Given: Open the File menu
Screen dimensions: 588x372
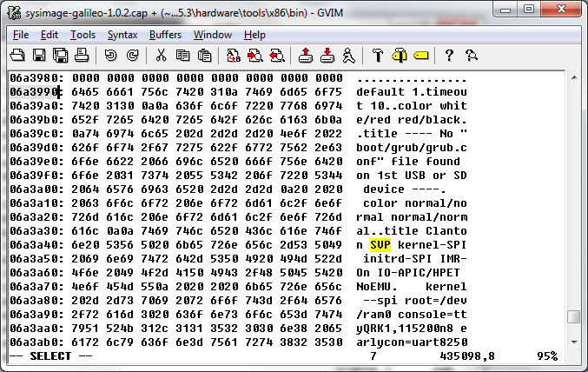Looking at the screenshot, I should point(21,35).
